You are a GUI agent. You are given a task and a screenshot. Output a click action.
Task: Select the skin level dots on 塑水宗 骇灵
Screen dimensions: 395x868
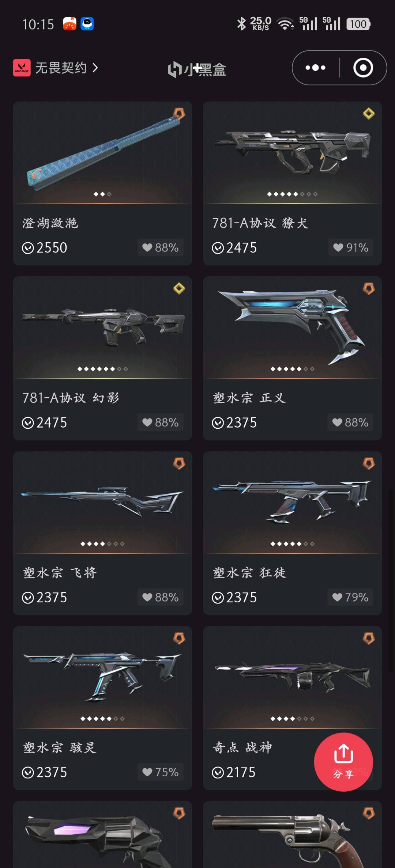tap(102, 719)
